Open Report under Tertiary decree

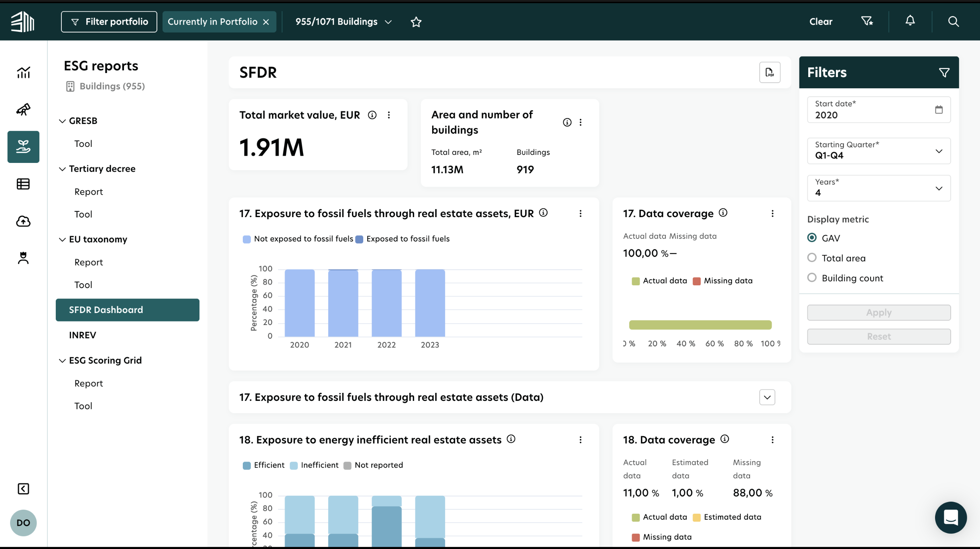tap(88, 192)
